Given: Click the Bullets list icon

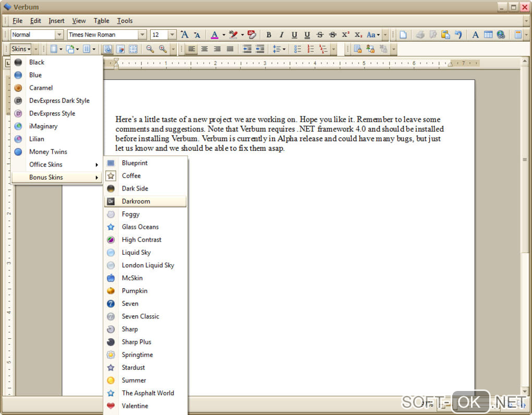Looking at the screenshot, I should pos(297,49).
